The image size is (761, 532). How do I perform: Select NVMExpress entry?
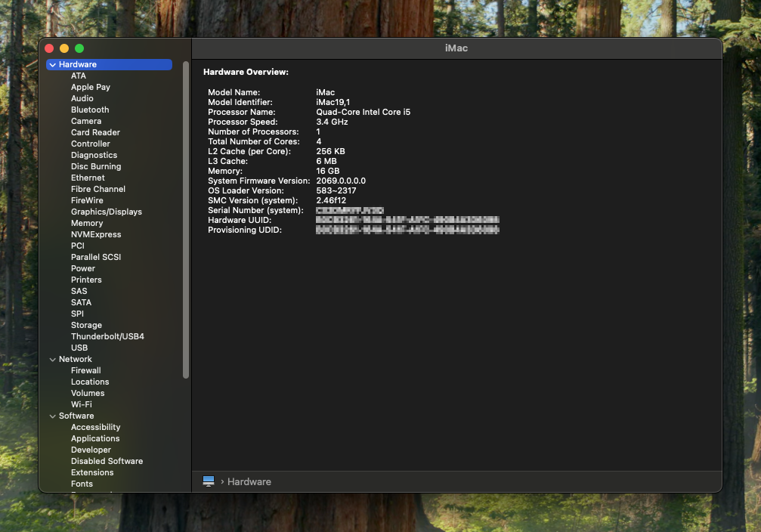[96, 234]
